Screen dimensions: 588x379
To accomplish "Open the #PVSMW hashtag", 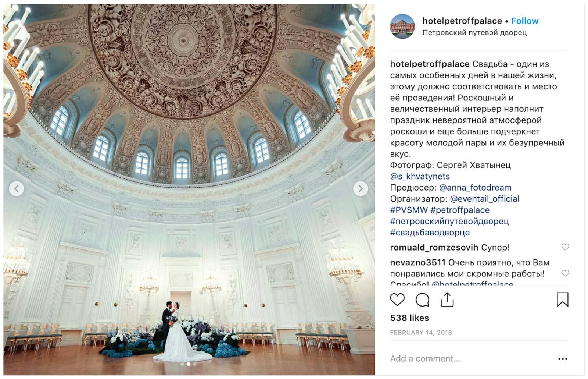I will [409, 210].
